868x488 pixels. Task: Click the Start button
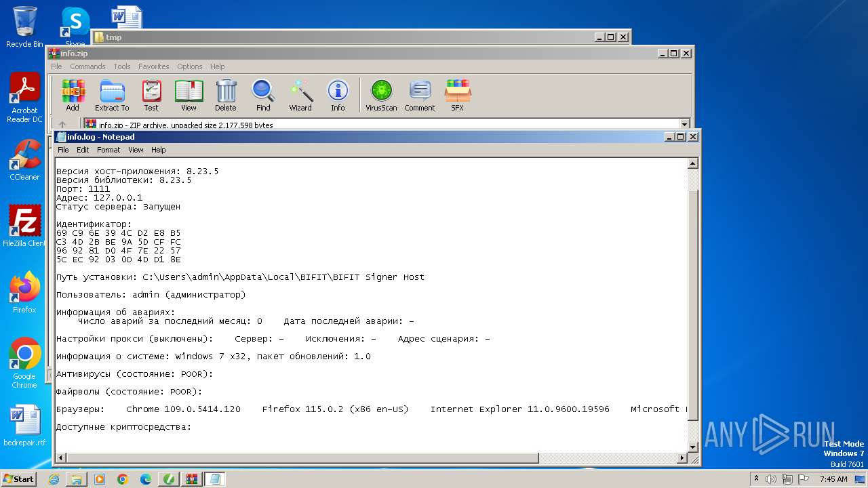18,479
